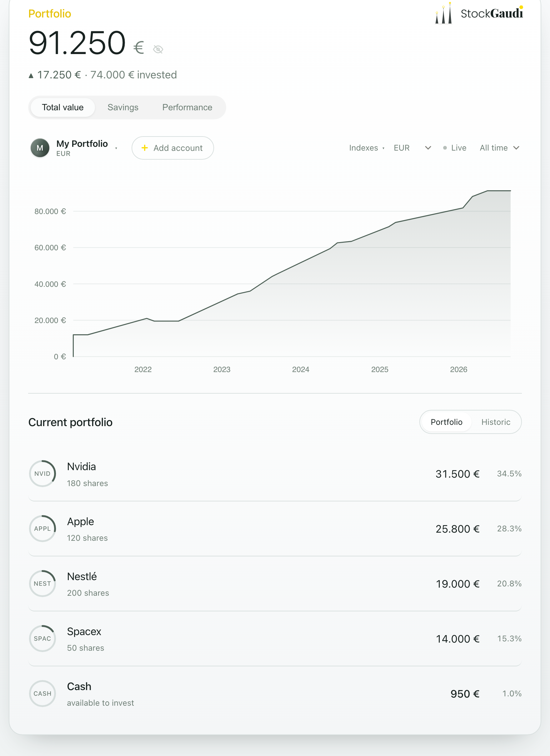Click the Add account button
Viewport: 550px width, 756px height.
173,148
